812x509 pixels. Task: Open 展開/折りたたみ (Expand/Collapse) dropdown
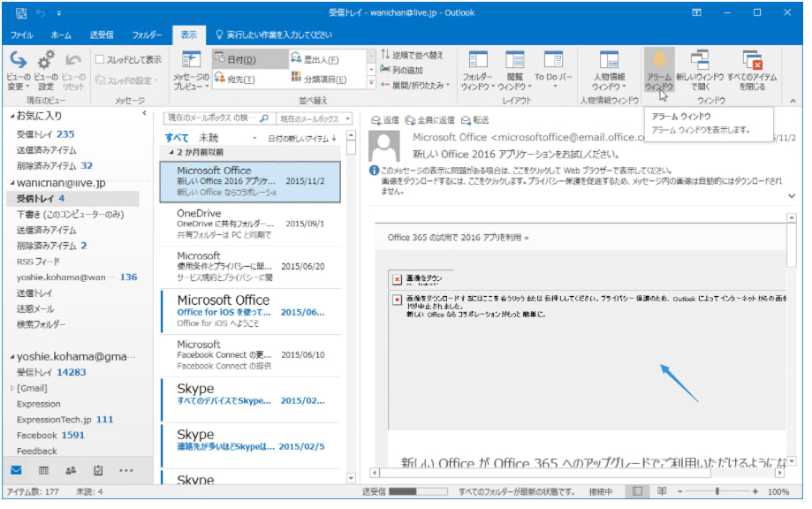pyautogui.click(x=414, y=85)
